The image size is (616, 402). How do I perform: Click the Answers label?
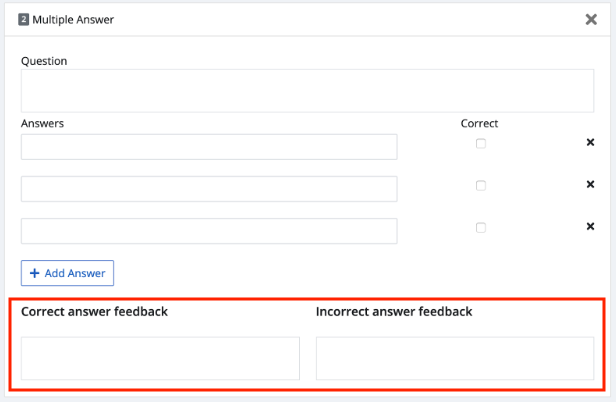click(42, 123)
